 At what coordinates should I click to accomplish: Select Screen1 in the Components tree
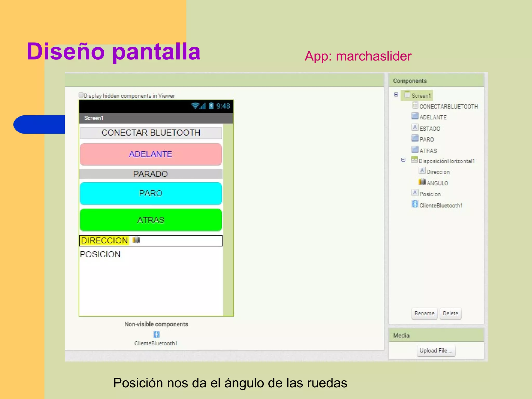pos(421,96)
